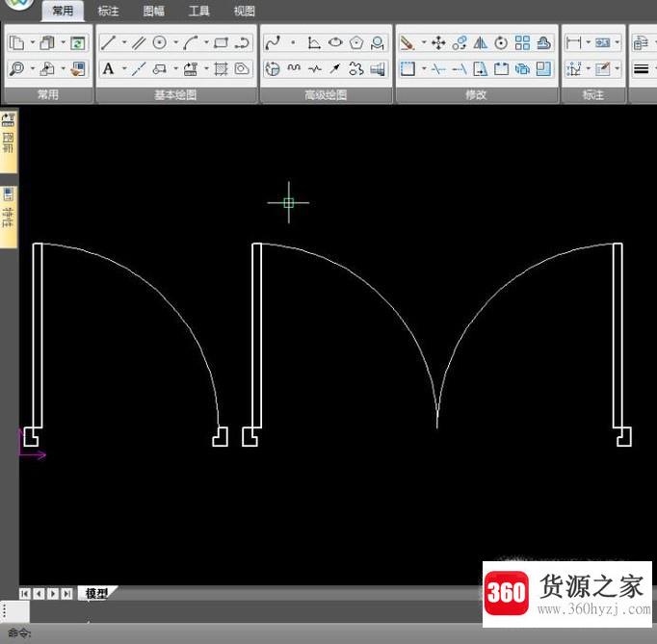
Task: Select the Parallel lines tool
Action: (x=139, y=42)
